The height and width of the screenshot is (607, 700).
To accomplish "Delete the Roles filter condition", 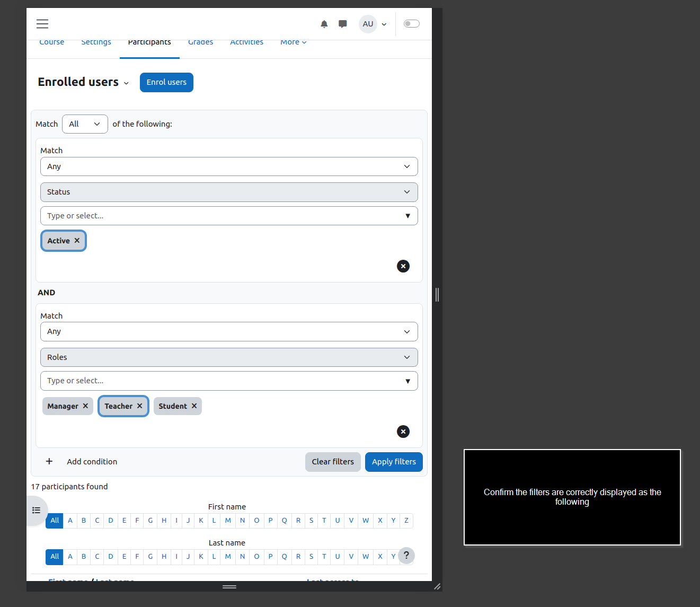I will click(403, 432).
